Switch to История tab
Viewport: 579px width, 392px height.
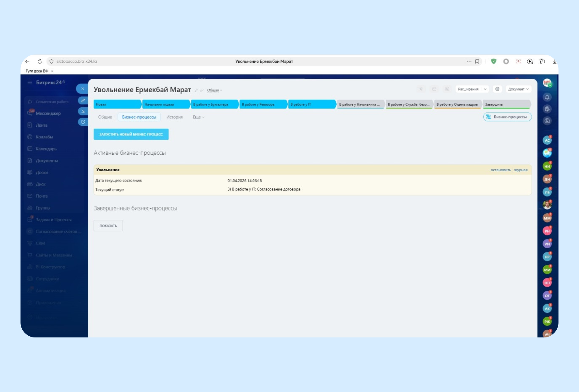[174, 117]
